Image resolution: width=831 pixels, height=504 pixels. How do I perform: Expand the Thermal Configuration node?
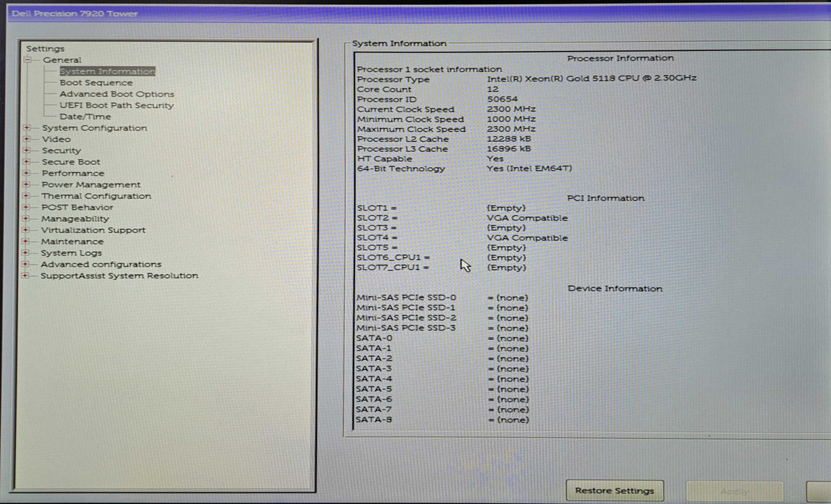pyautogui.click(x=26, y=196)
